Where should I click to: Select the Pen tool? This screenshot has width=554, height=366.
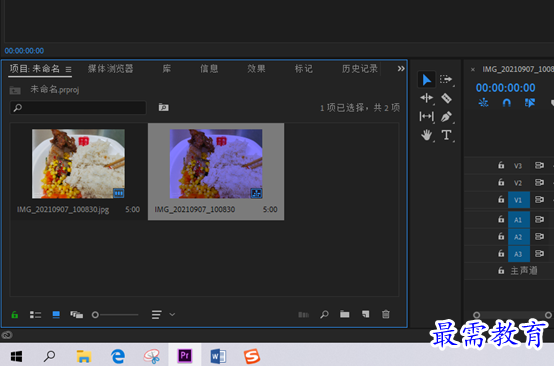pos(446,116)
